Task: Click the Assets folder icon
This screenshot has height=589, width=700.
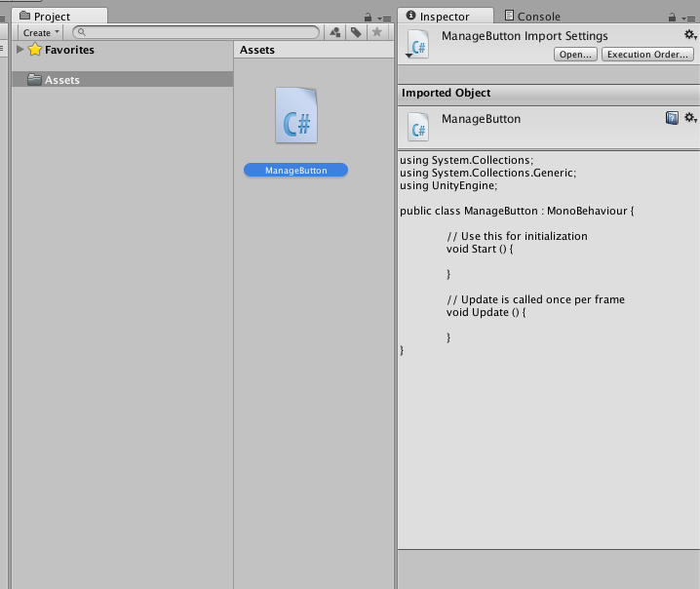Action: (x=34, y=80)
